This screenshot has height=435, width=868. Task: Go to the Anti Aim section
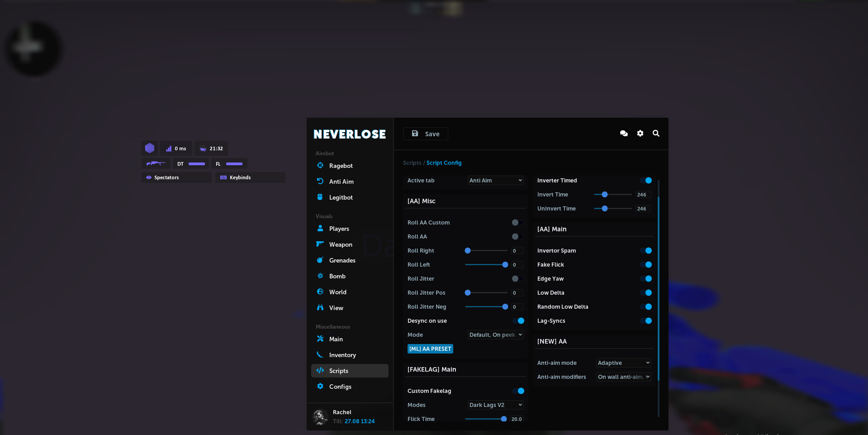click(350, 182)
